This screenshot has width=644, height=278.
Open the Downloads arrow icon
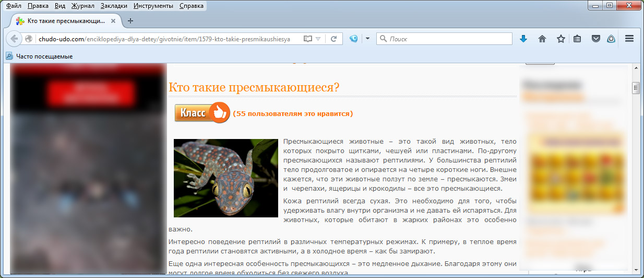(523, 39)
